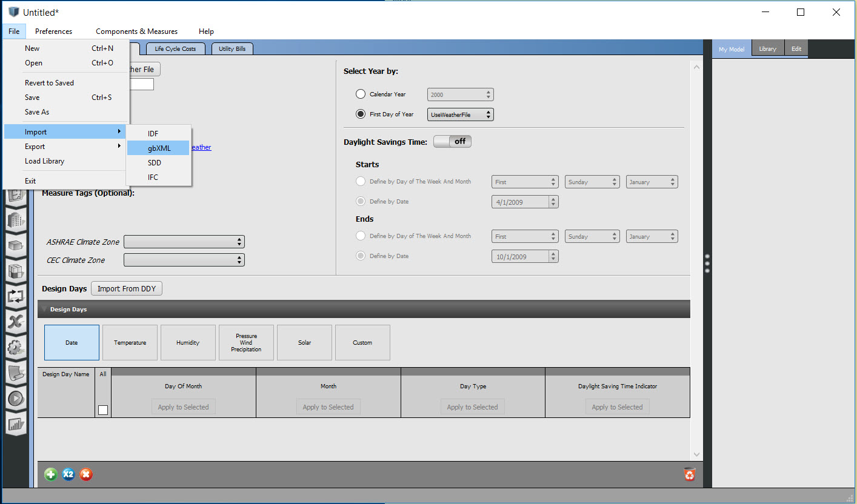Open the Simulation Settings gear icon
Viewport: 857px width, 504px height.
click(x=16, y=347)
